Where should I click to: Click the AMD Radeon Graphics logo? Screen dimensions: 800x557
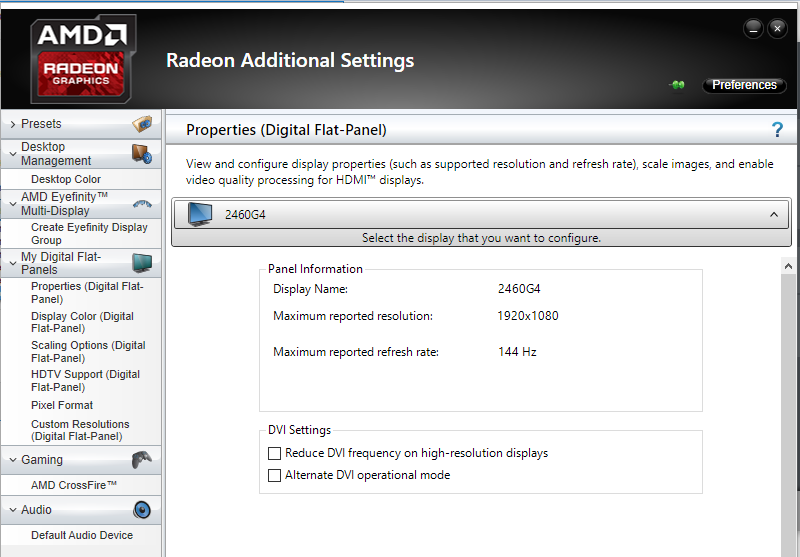tap(83, 58)
